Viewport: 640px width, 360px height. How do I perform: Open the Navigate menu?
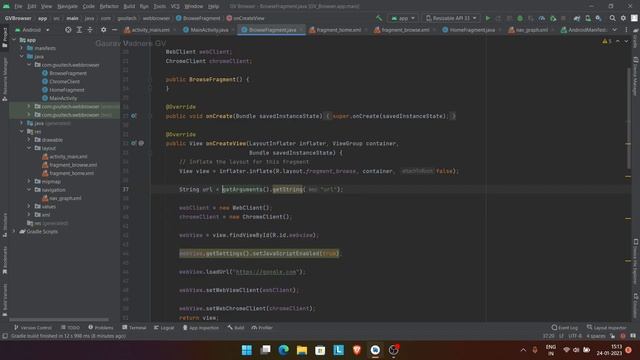tap(67, 7)
